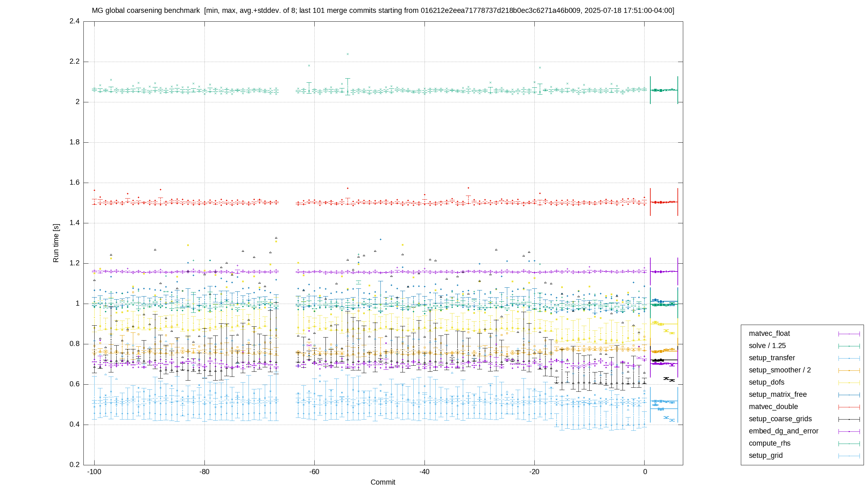Click the Commit x-axis label

click(x=383, y=482)
